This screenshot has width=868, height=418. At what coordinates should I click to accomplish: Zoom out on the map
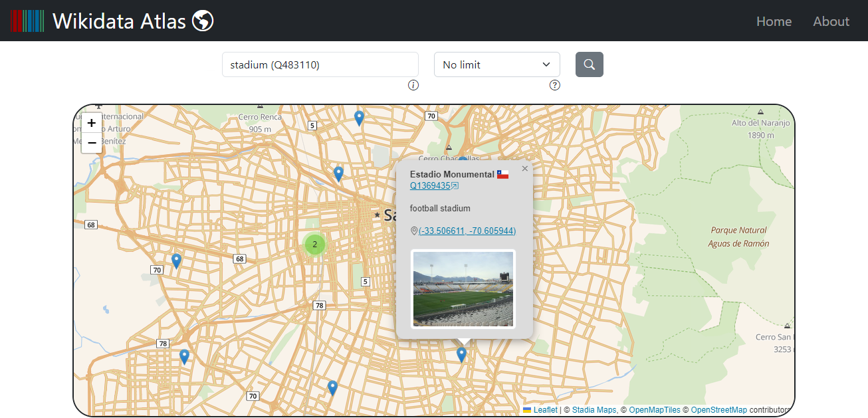click(92, 143)
